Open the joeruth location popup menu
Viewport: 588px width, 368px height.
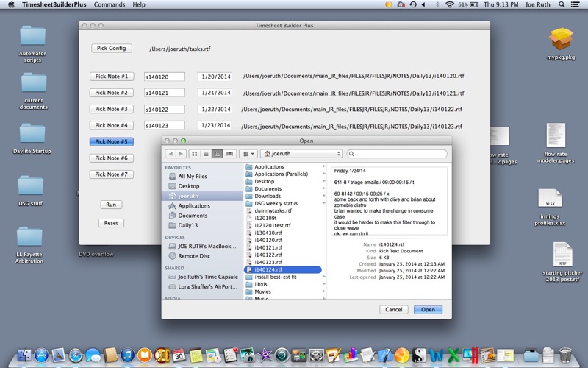pyautogui.click(x=301, y=154)
